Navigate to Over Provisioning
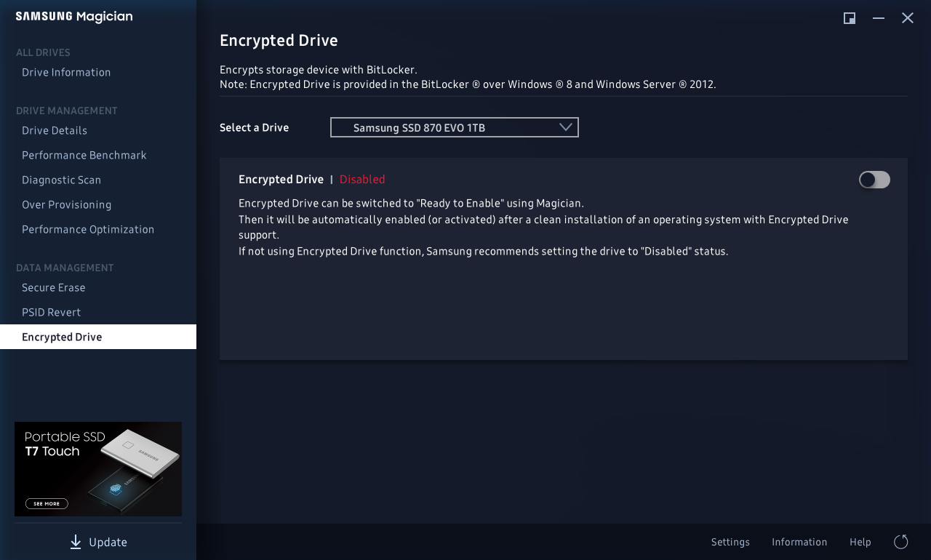The width and height of the screenshot is (931, 560). tap(67, 204)
